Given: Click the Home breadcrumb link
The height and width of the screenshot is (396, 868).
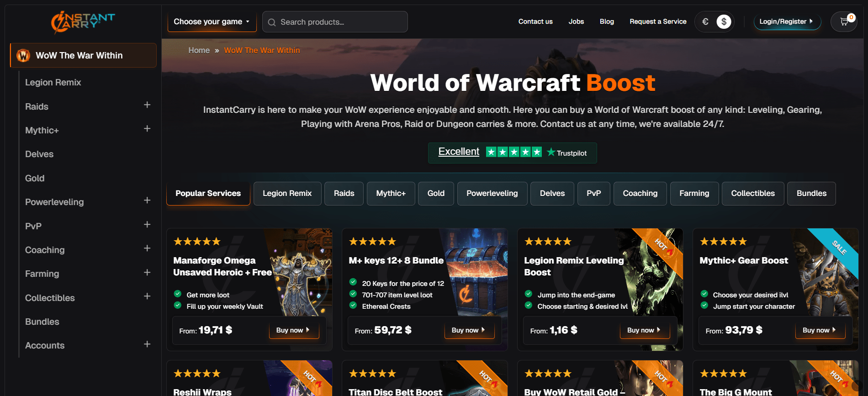Looking at the screenshot, I should tap(199, 50).
